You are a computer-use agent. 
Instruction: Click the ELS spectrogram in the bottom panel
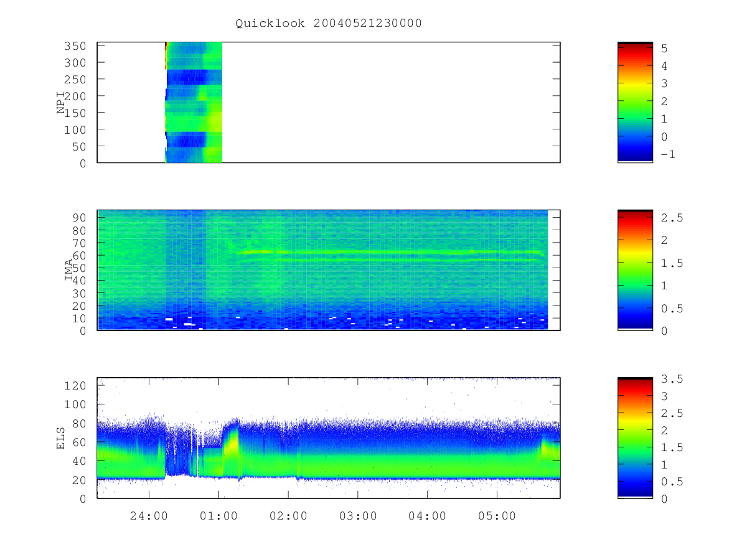329,438
